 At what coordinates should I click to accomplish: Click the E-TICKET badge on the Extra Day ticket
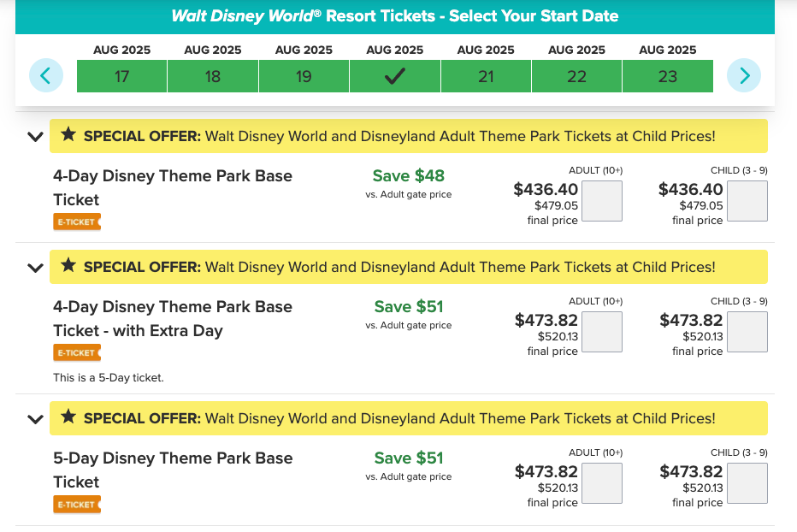point(76,352)
